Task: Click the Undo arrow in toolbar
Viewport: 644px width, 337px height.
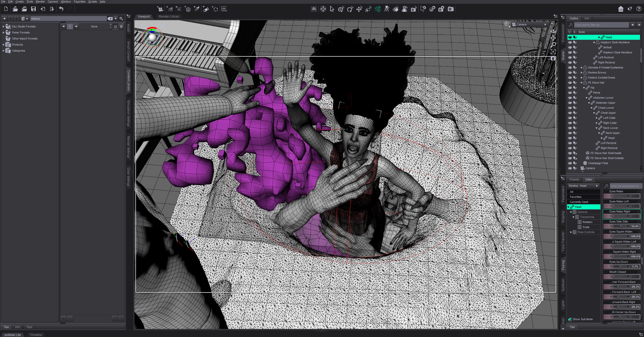Action: coord(61,9)
